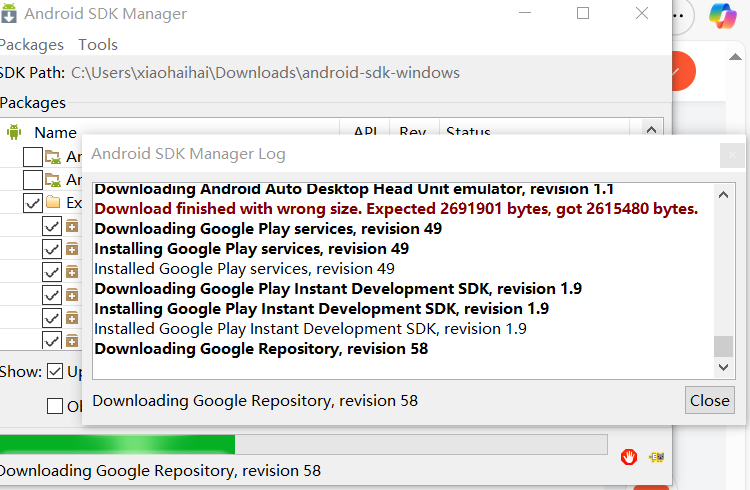
Task: Click the package icon of the third Extras child row
Action: (x=72, y=272)
